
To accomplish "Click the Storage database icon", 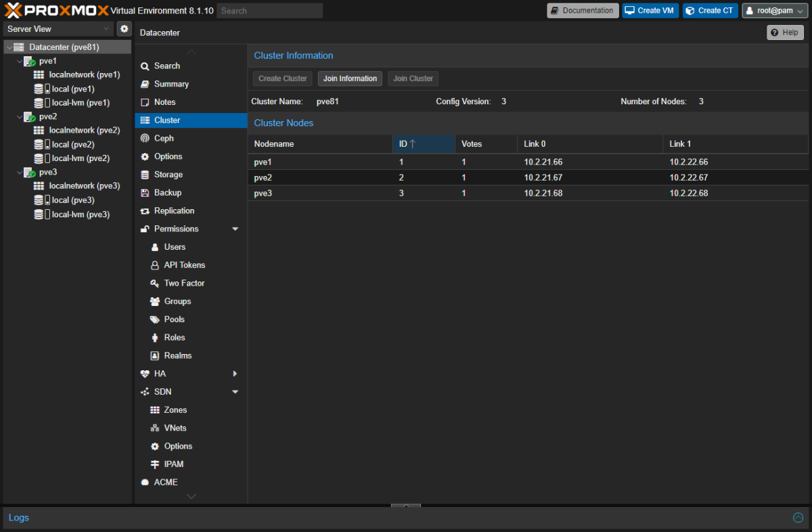I will tap(145, 175).
